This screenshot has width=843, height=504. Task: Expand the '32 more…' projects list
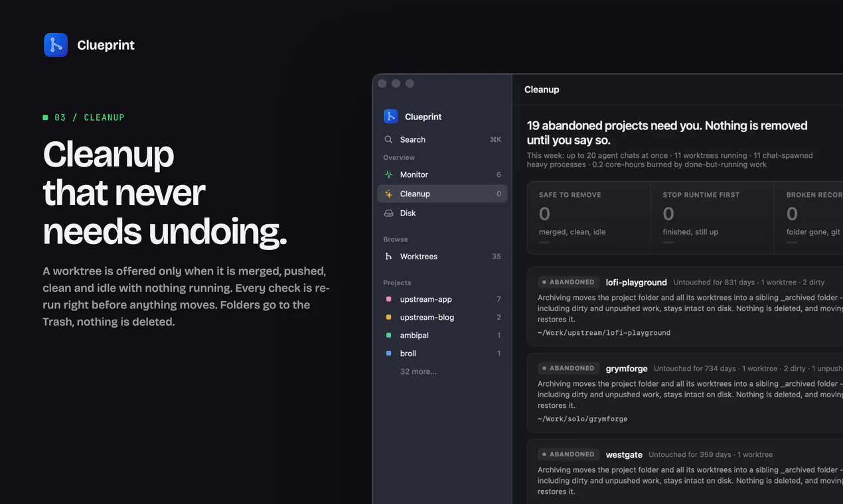point(418,371)
